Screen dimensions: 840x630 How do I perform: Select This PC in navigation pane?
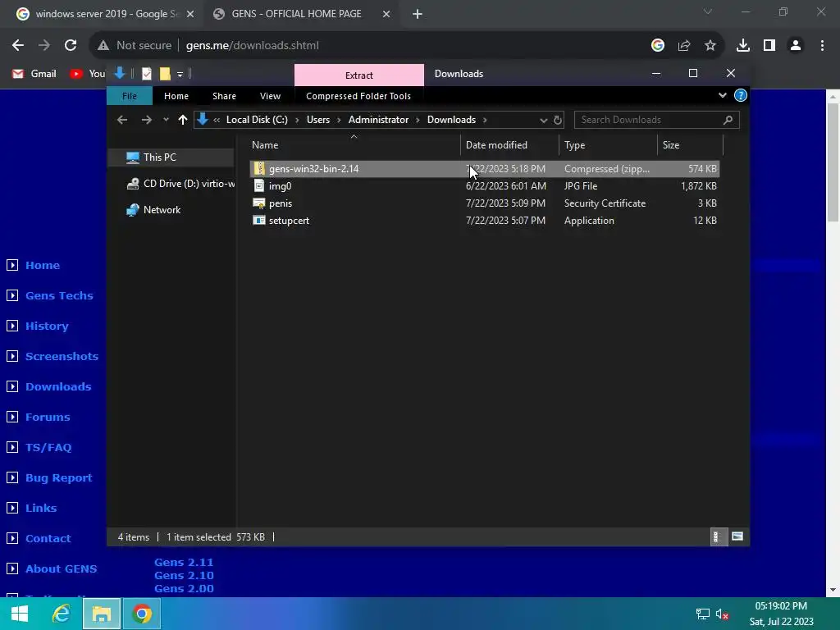click(x=171, y=157)
